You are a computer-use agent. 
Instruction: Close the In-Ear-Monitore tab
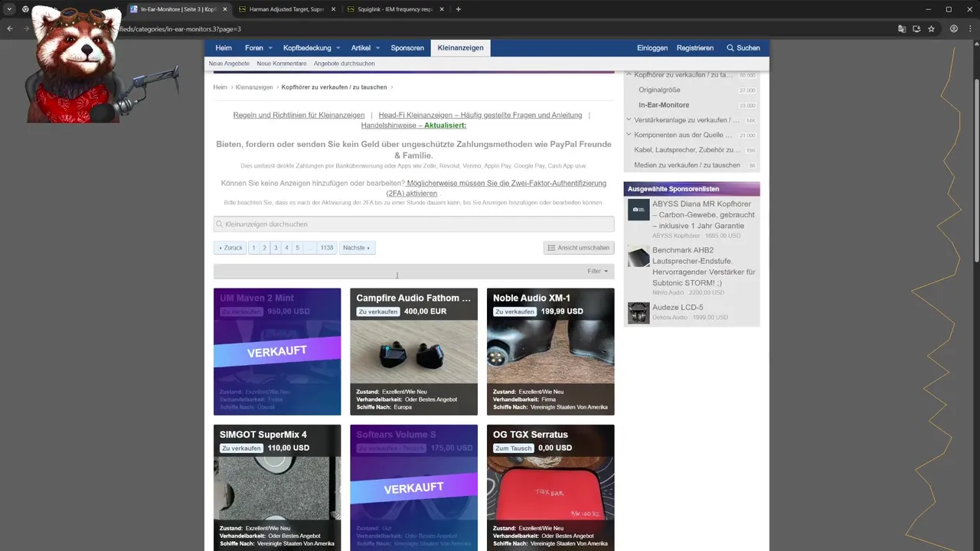225,9
